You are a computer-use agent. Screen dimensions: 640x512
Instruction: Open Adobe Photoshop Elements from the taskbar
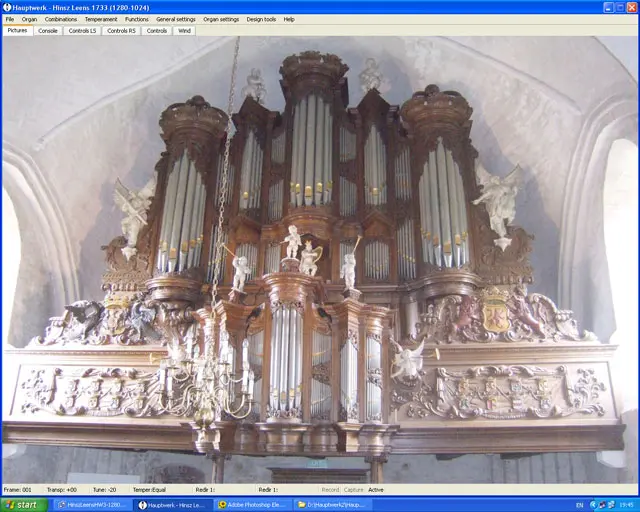tap(252, 505)
